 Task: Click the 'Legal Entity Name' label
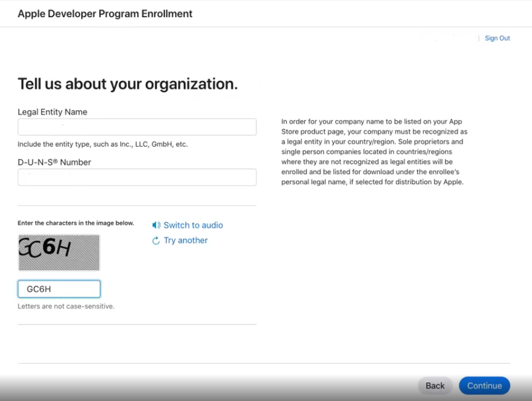point(52,112)
